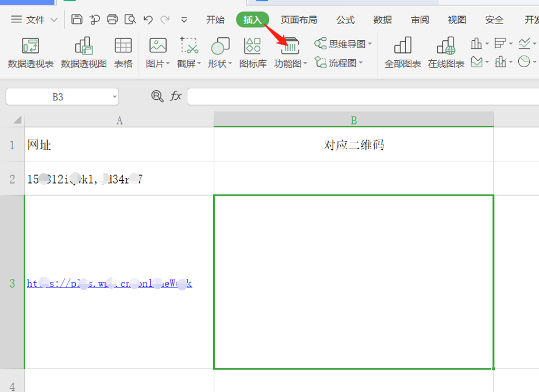The image size is (539, 392).
Task: Expand the Name Box dropdown arrow
Action: [114, 97]
